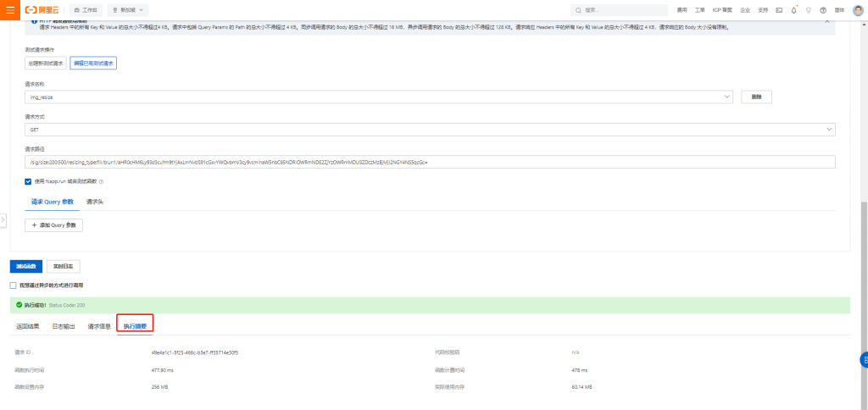The width and height of the screenshot is (868, 410).
Task: Click the 256 MB memory setting value
Action: pyautogui.click(x=159, y=387)
